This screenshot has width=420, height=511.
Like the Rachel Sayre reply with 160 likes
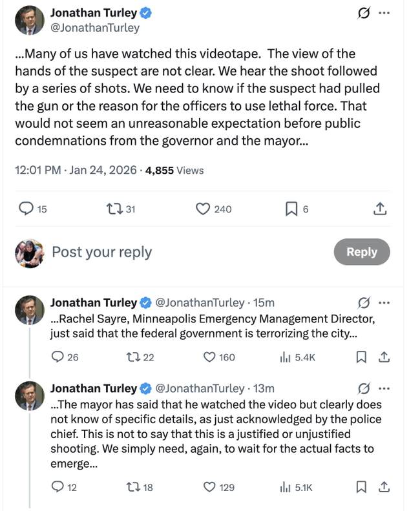point(209,357)
